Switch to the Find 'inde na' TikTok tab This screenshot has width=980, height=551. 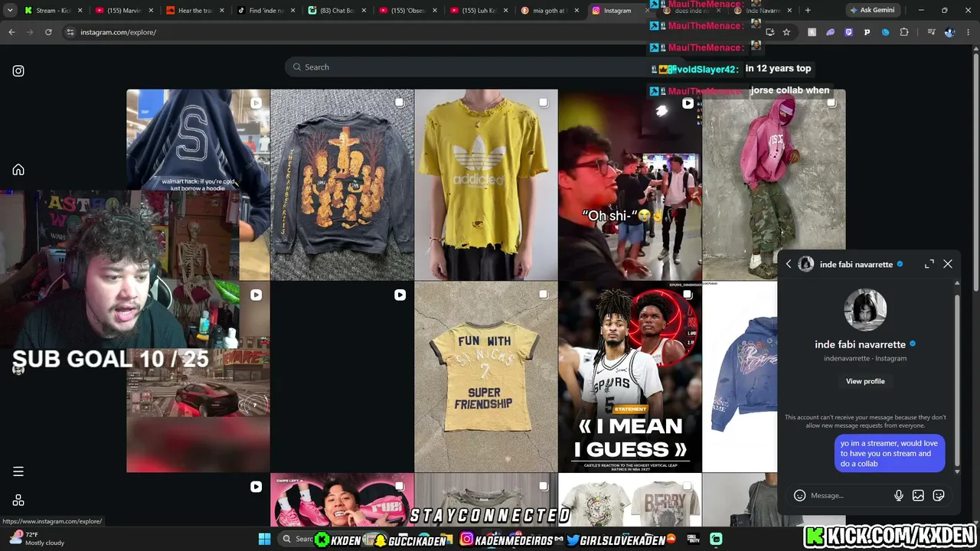tap(265, 11)
